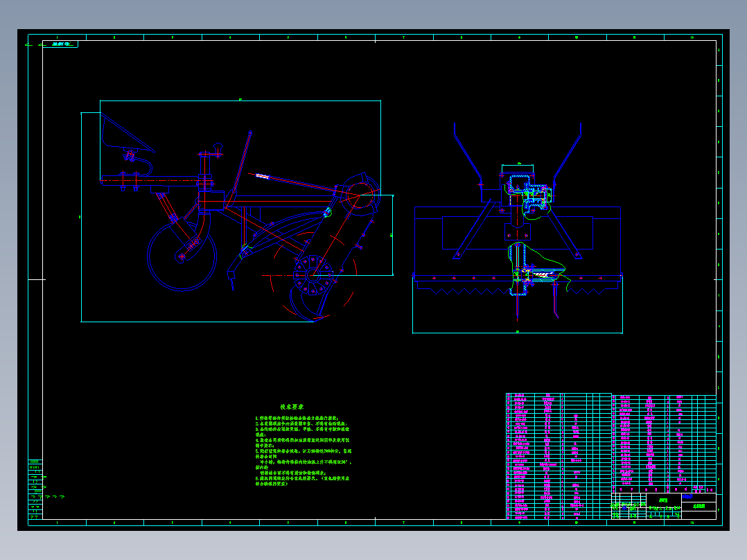Click the green technical requirements heading
The height and width of the screenshot is (560, 747).
point(292,407)
